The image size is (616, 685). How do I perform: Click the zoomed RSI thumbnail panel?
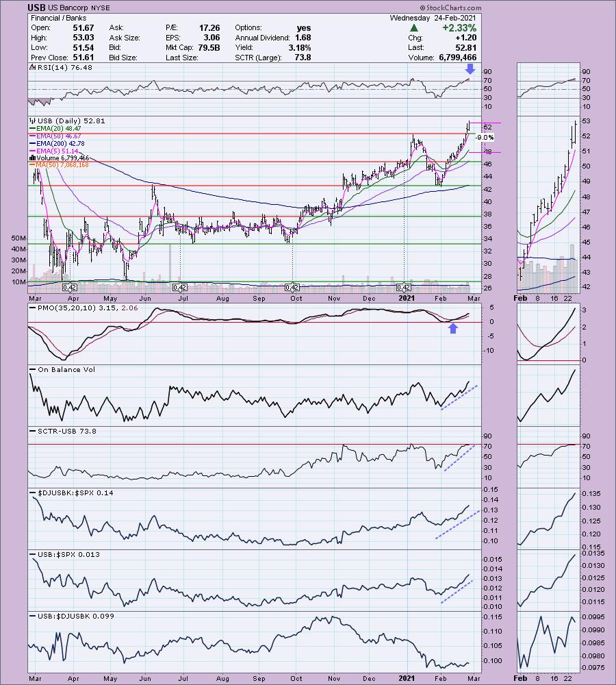[548, 89]
